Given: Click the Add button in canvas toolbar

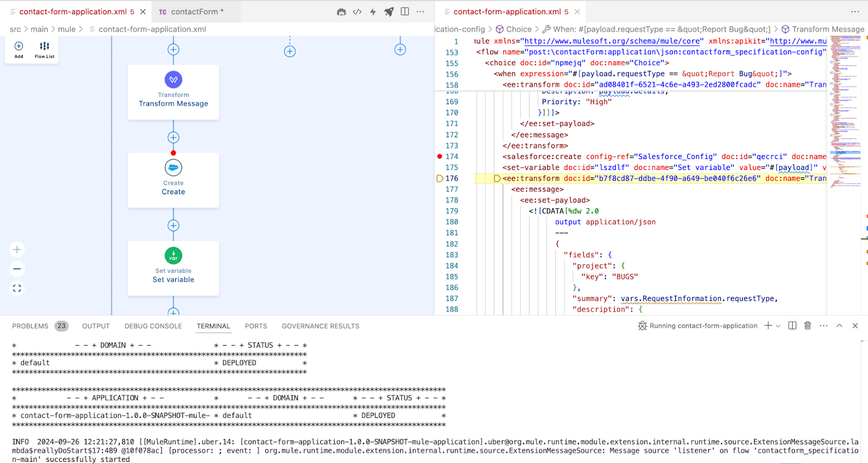Looking at the screenshot, I should click(x=18, y=50).
